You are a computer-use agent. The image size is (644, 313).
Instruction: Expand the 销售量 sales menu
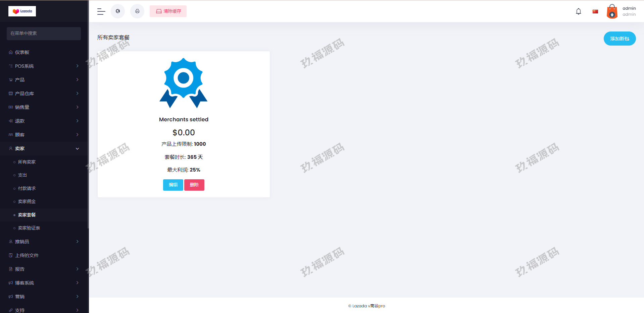tap(44, 107)
